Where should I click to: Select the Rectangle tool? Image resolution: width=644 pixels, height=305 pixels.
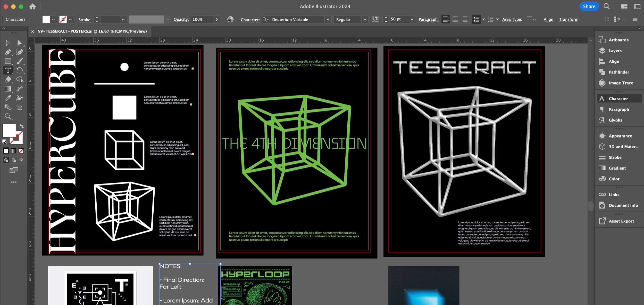coord(8,61)
